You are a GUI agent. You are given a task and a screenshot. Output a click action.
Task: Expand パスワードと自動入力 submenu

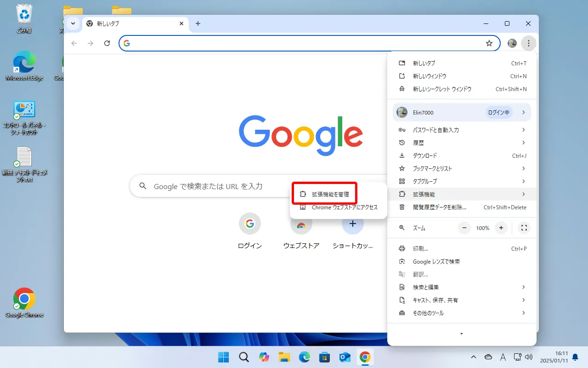(x=462, y=130)
